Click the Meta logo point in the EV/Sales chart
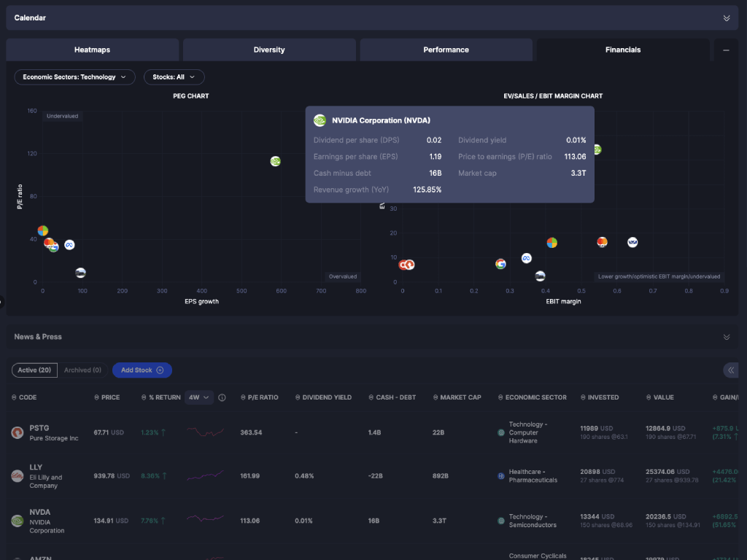The width and height of the screenshot is (747, 560). [x=526, y=258]
